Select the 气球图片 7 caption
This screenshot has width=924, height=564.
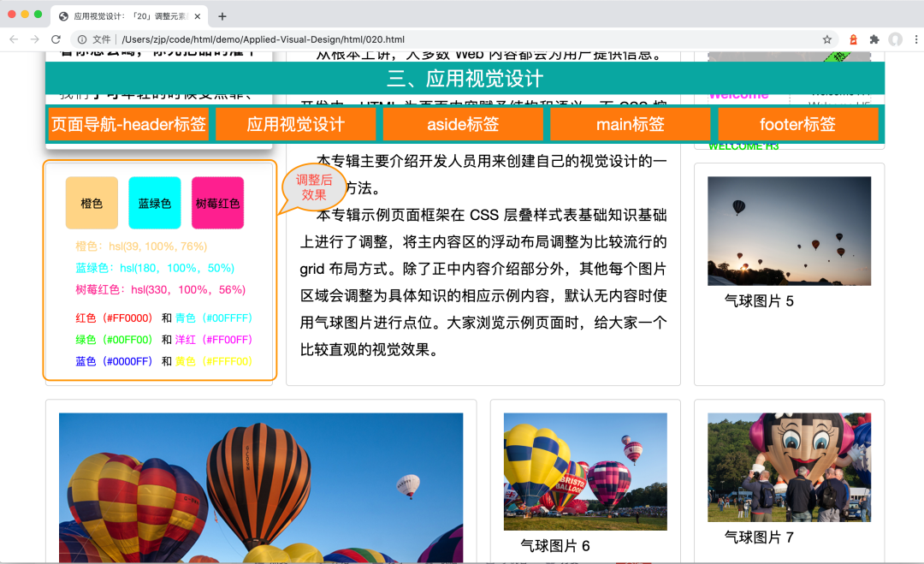(x=759, y=537)
